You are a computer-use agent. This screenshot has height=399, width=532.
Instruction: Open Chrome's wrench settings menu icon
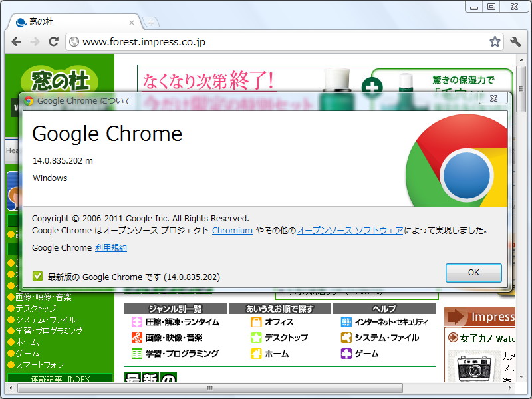tap(515, 41)
